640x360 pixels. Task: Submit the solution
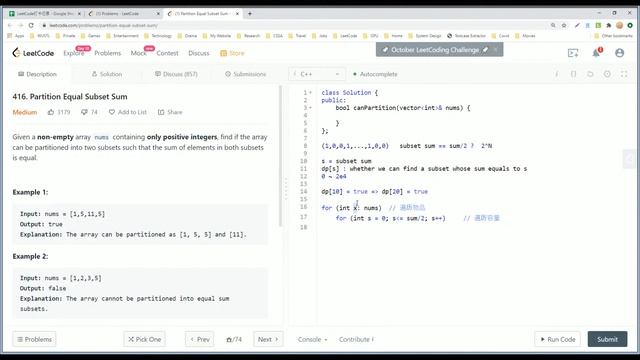pos(607,339)
